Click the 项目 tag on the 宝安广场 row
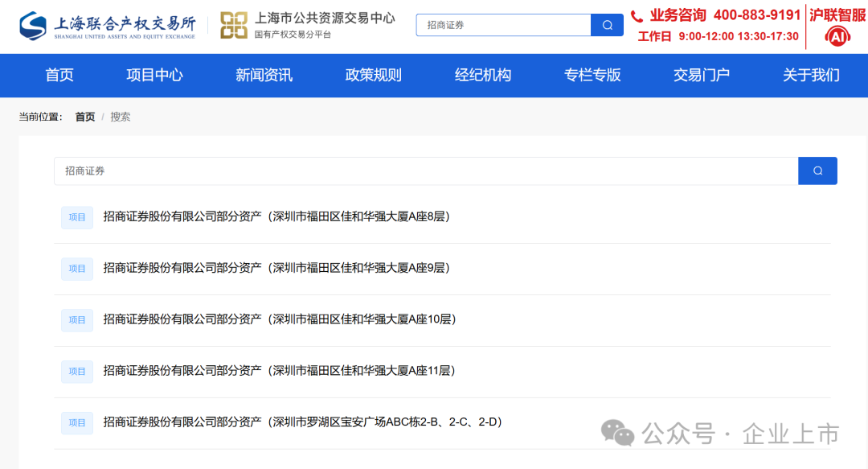The height and width of the screenshot is (469, 868). [77, 423]
